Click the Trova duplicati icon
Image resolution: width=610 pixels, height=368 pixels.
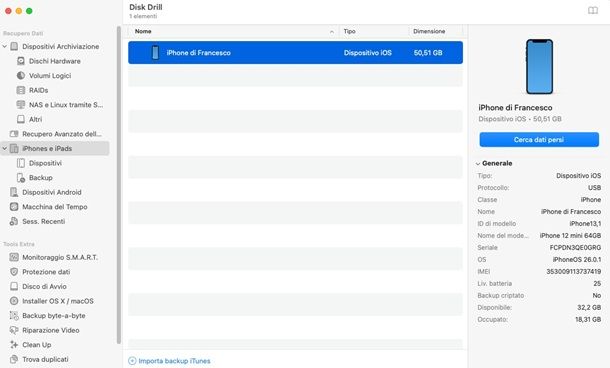point(14,359)
